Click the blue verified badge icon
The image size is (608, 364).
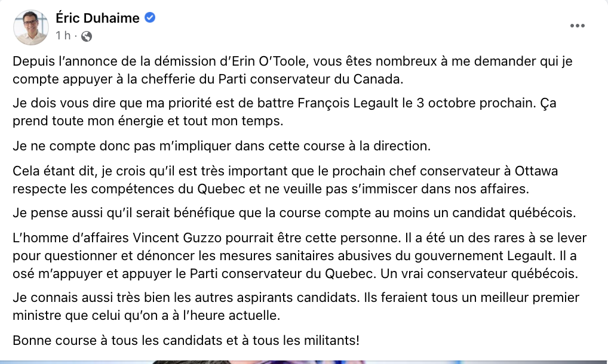[x=150, y=17]
